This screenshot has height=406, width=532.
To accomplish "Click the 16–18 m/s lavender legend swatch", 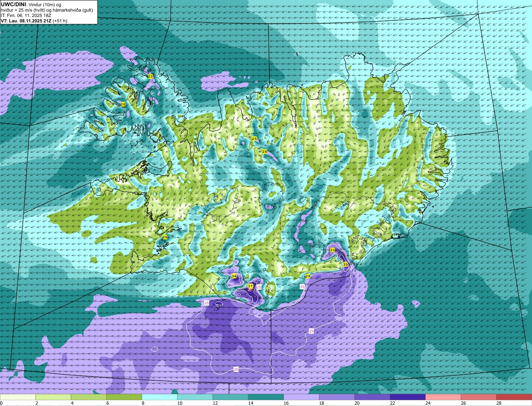I will (x=301, y=397).
